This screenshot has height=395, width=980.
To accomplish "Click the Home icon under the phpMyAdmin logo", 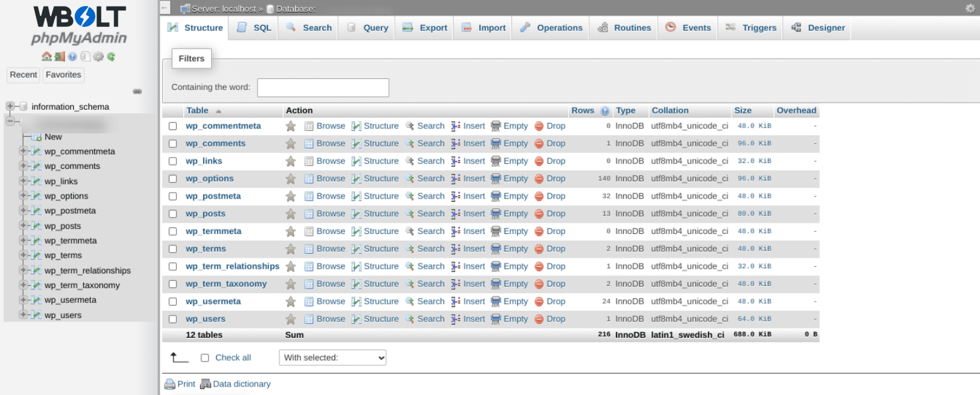I will (x=45, y=57).
